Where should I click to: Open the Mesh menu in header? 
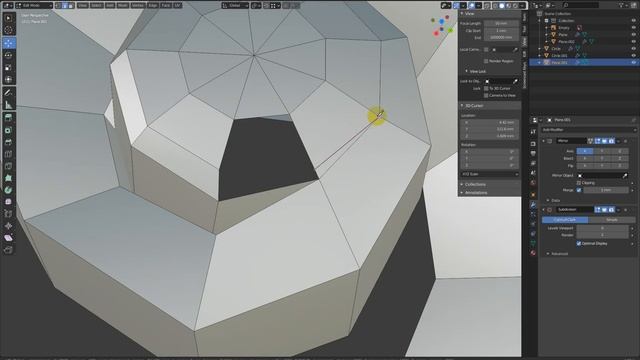122,5
